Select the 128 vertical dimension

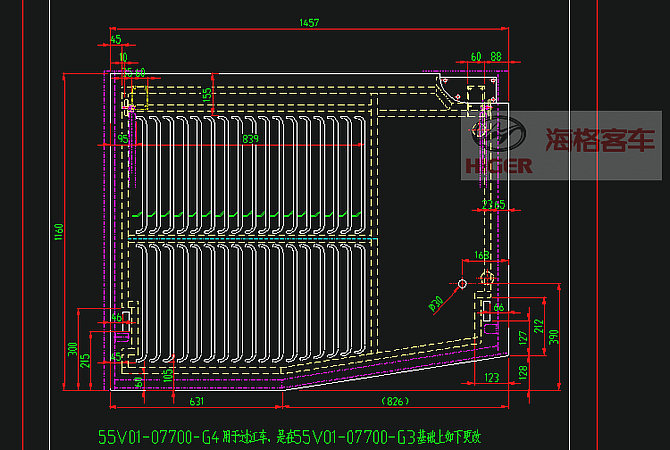pos(522,371)
